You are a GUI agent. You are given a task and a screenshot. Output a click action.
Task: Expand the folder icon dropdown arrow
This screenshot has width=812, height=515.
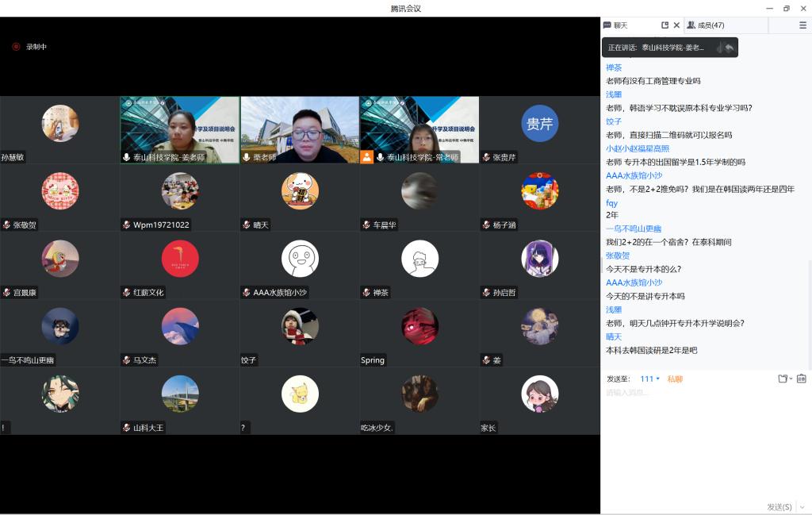point(791,379)
